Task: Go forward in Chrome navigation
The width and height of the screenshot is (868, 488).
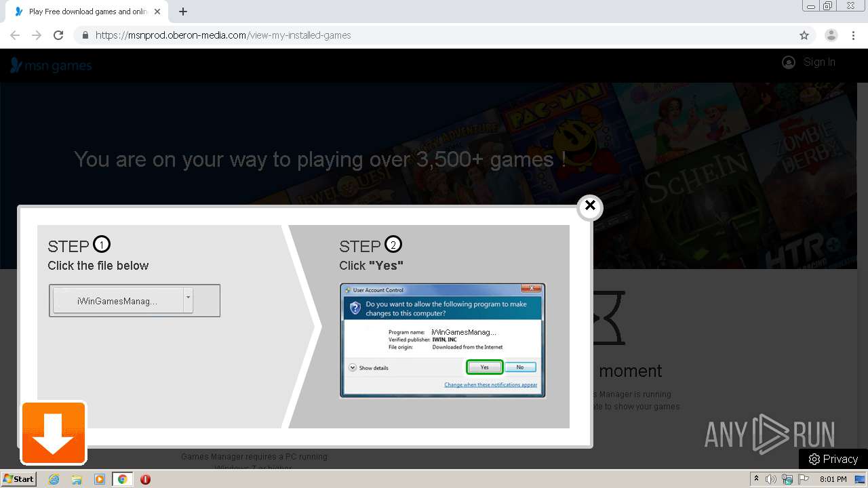Action: point(37,35)
